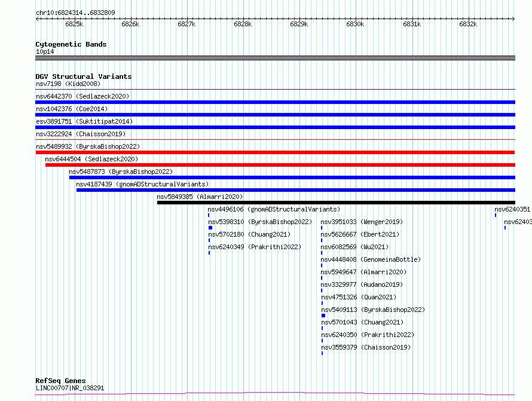Click the esv3891751 (Suktitipat2014) label
This screenshot has height=401, width=532.
click(84, 121)
